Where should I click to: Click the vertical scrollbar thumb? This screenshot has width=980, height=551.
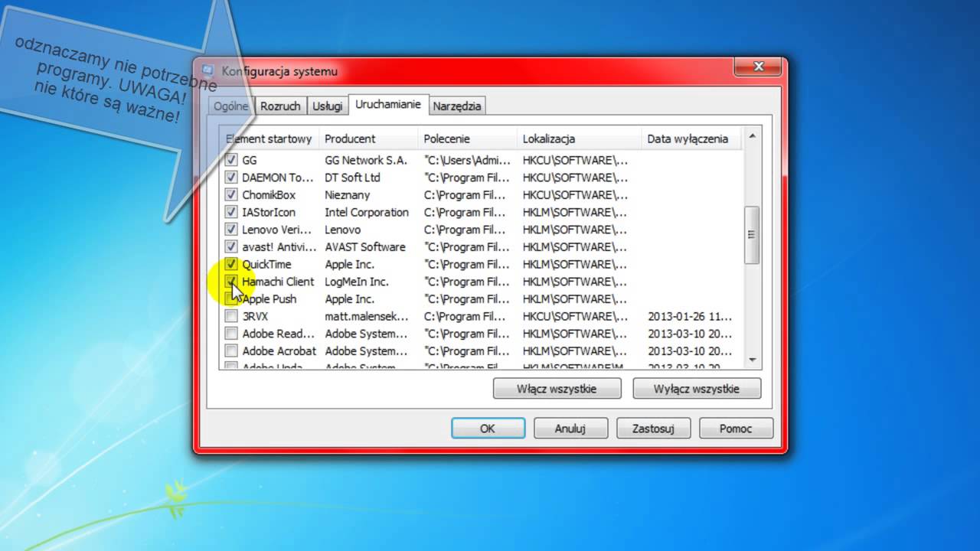(x=752, y=235)
